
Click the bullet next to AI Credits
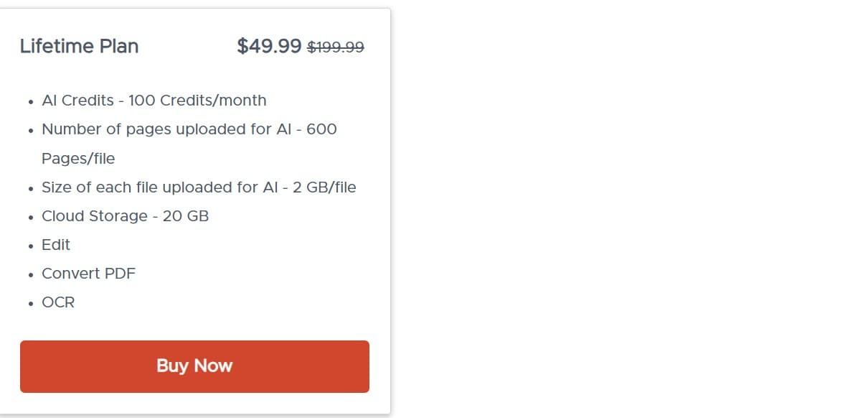[x=32, y=101]
